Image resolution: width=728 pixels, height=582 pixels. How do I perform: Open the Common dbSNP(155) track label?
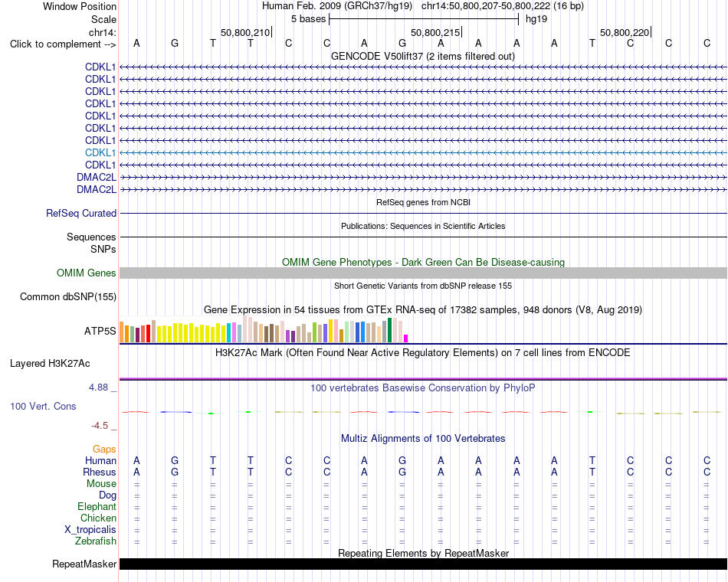point(68,296)
